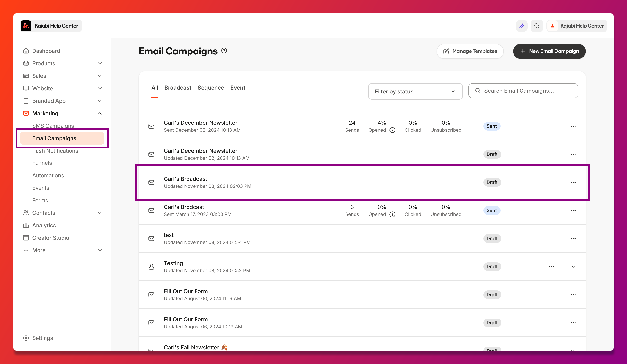
Task: Open Funnels submenu item
Action: coord(42,163)
